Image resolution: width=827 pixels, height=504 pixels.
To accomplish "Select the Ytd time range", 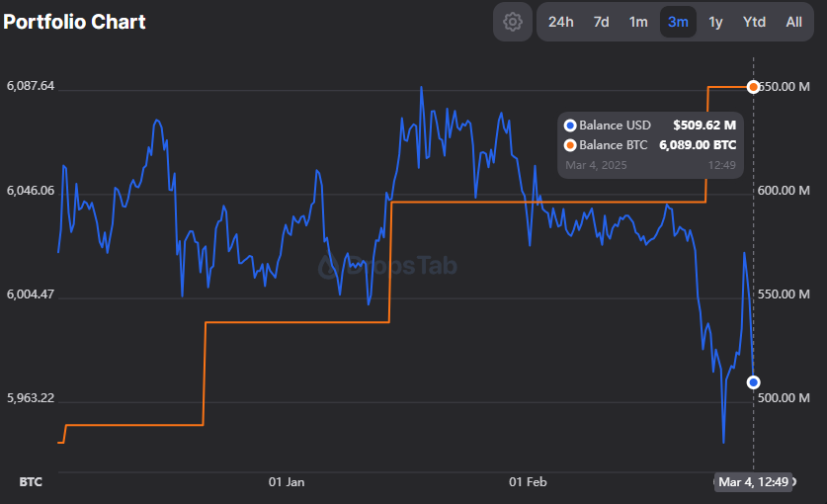I will tap(754, 22).
